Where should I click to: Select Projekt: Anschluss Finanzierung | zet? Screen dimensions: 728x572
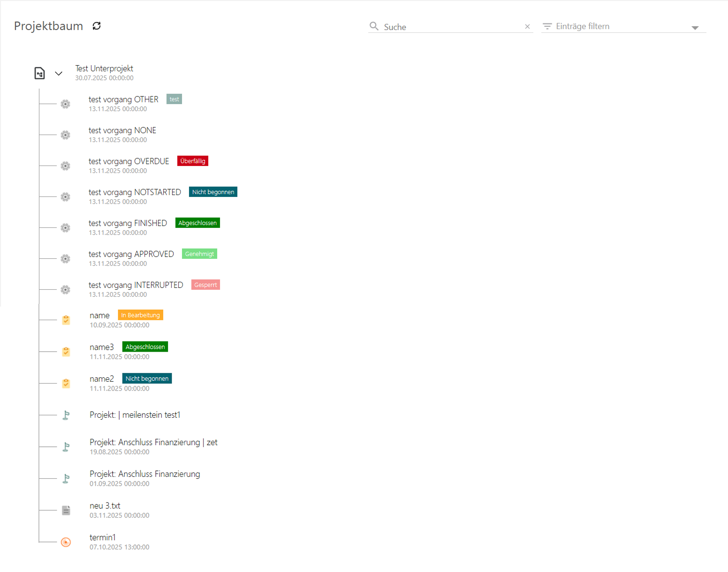pyautogui.click(x=153, y=442)
